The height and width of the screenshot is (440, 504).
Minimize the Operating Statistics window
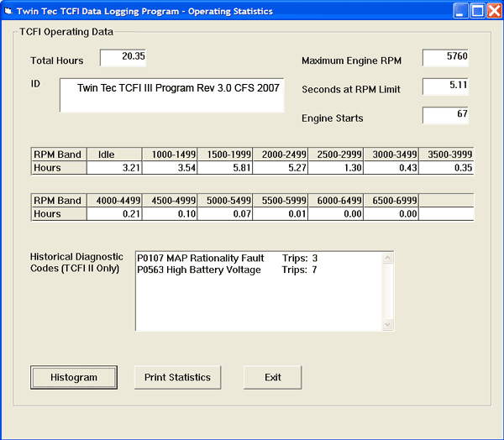coord(459,11)
